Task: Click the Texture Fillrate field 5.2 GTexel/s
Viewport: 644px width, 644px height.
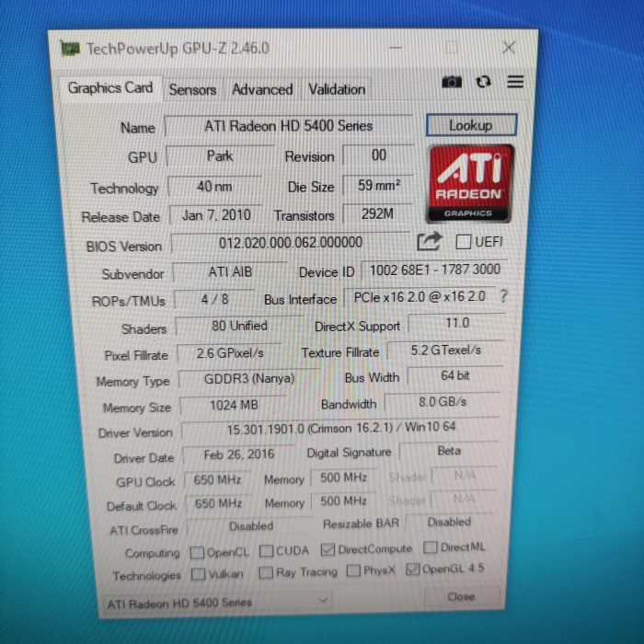Action: (x=445, y=351)
